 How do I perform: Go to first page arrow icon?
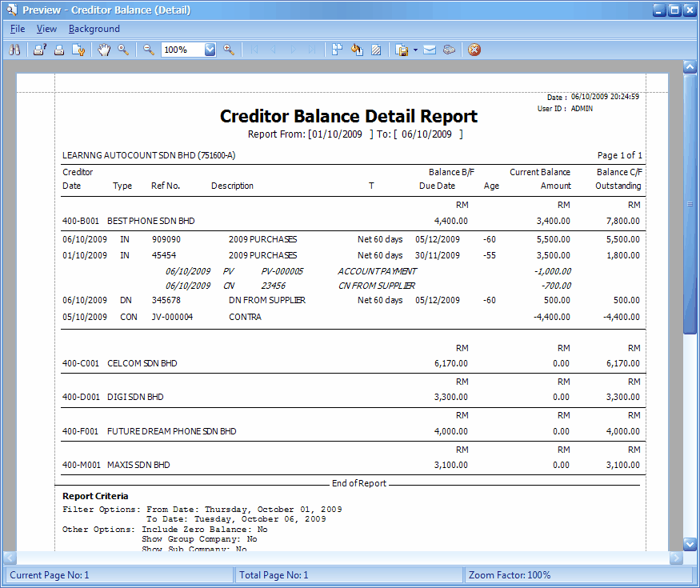(x=254, y=50)
